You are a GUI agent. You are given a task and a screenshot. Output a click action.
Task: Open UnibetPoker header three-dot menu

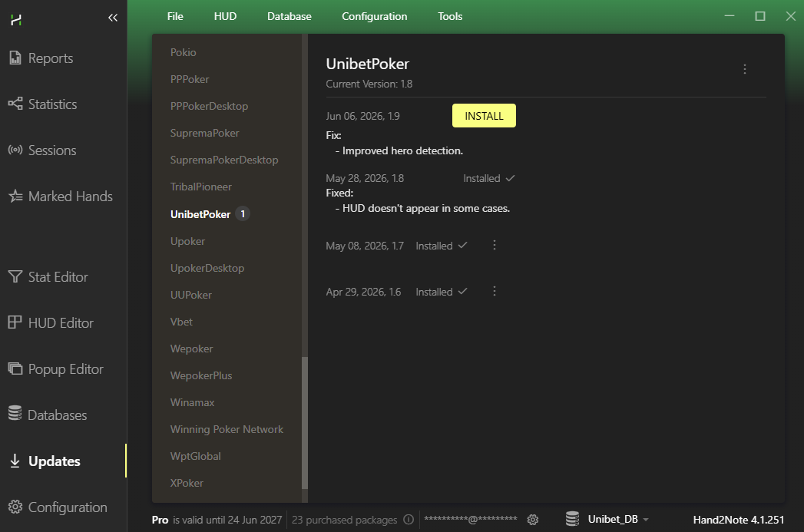tap(745, 69)
